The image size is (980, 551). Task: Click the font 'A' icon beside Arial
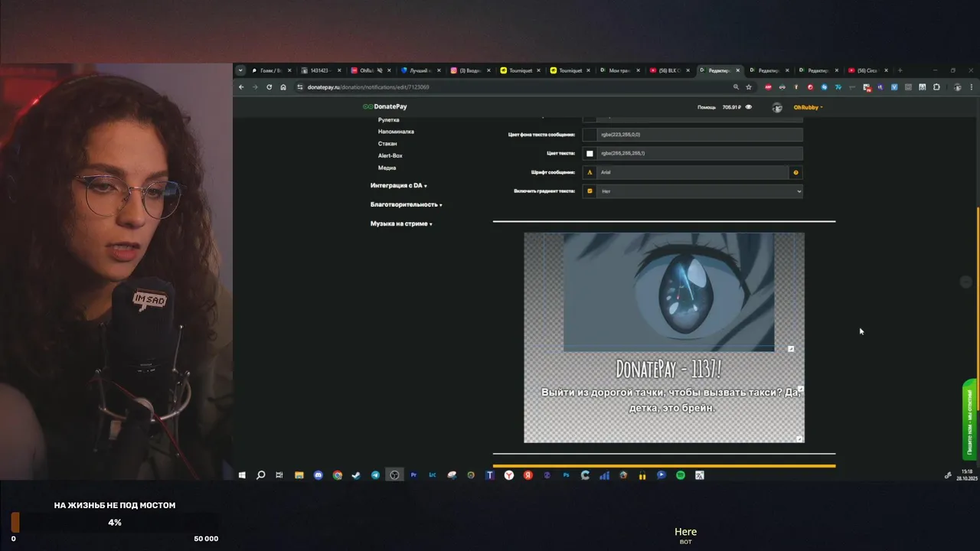590,172
